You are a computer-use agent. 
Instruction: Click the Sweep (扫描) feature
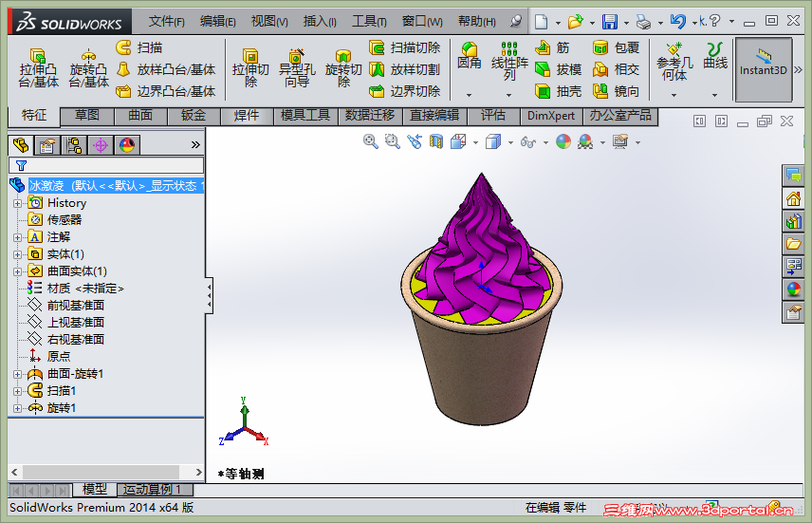(x=139, y=47)
